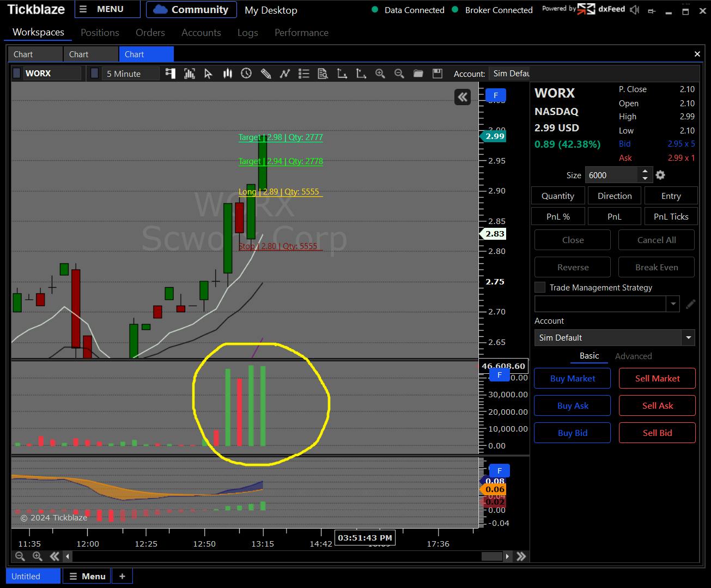Click the speaker sound icon in the title bar
Viewport: 711px width, 588px height.
click(x=634, y=10)
